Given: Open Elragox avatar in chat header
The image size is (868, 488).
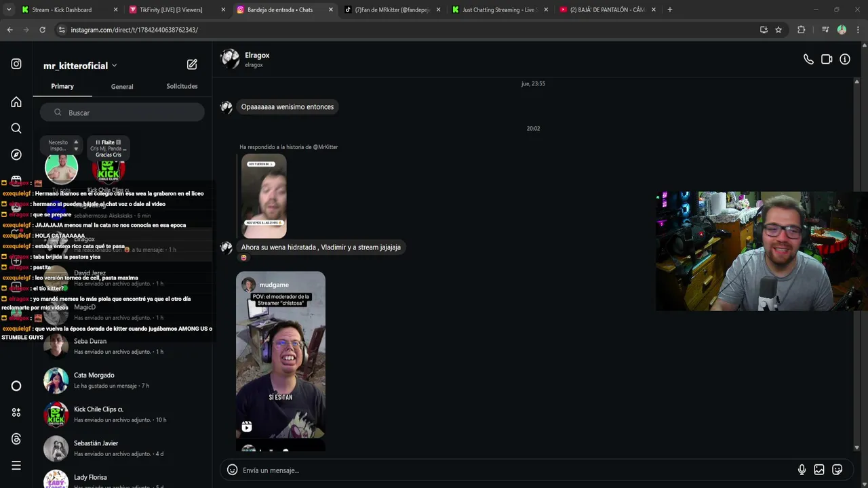Looking at the screenshot, I should click(230, 59).
